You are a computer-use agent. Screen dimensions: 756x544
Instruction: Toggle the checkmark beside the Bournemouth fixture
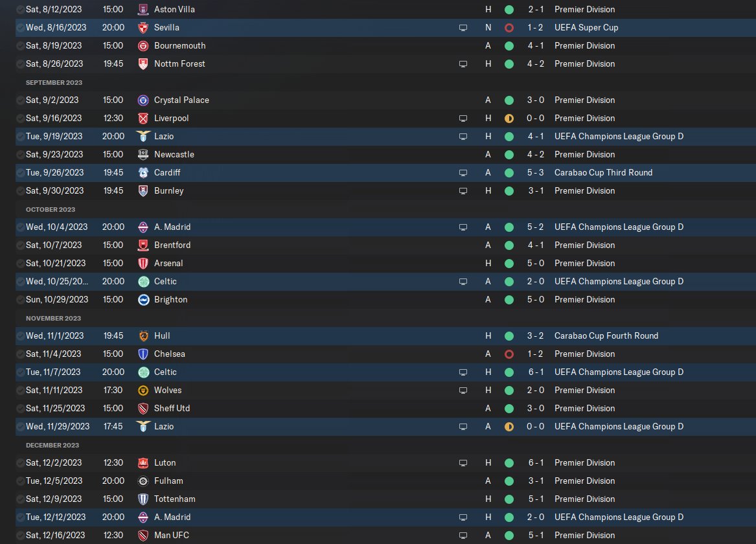coord(20,46)
